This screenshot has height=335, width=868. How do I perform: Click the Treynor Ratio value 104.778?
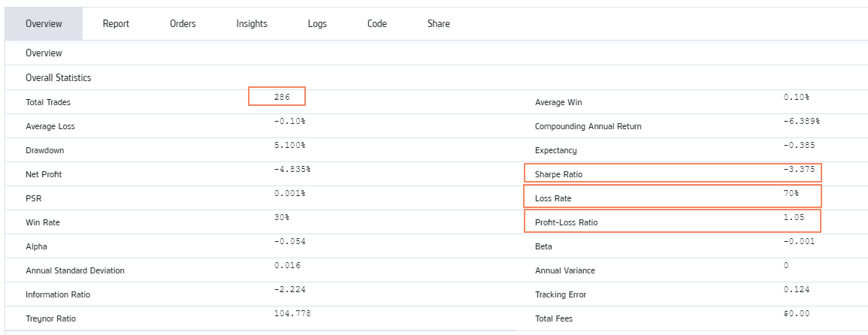click(292, 313)
